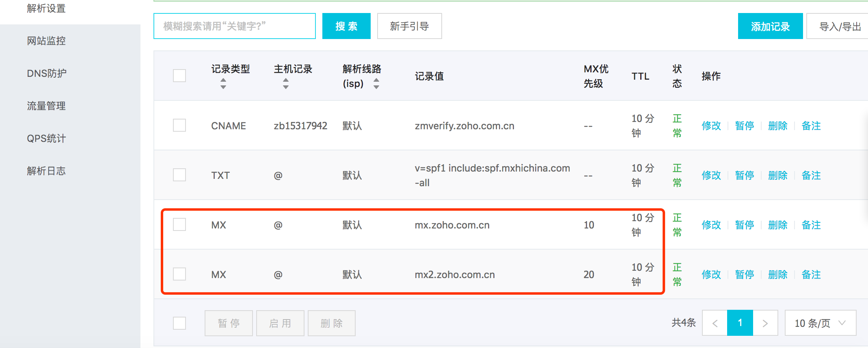The height and width of the screenshot is (348, 868).
Task: Click 删除 for mx2.zoho.com.cn record
Action: 778,274
